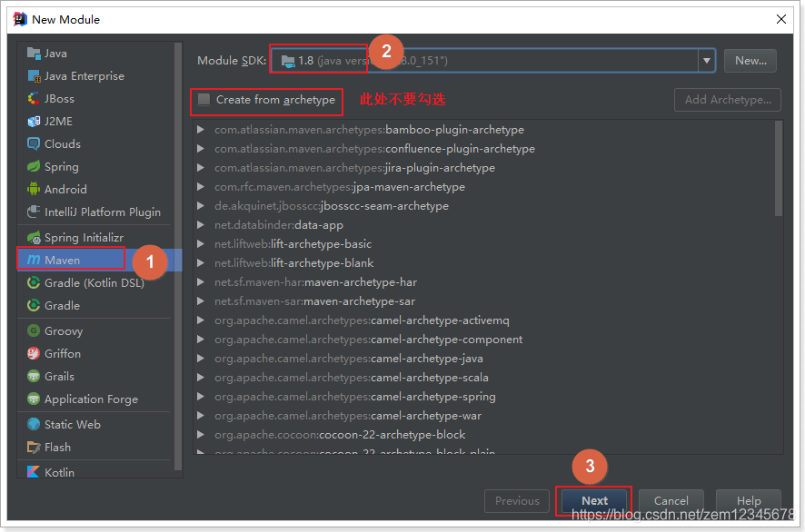Open the Module SDK dropdown arrow
805x532 pixels.
pyautogui.click(x=707, y=61)
